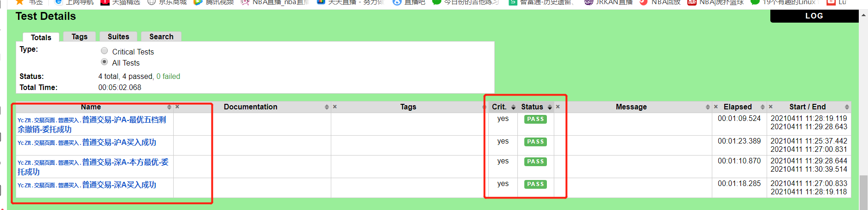Click elapsed value 00:01:10.870
Screen dimensions: 868x210
coord(739,161)
